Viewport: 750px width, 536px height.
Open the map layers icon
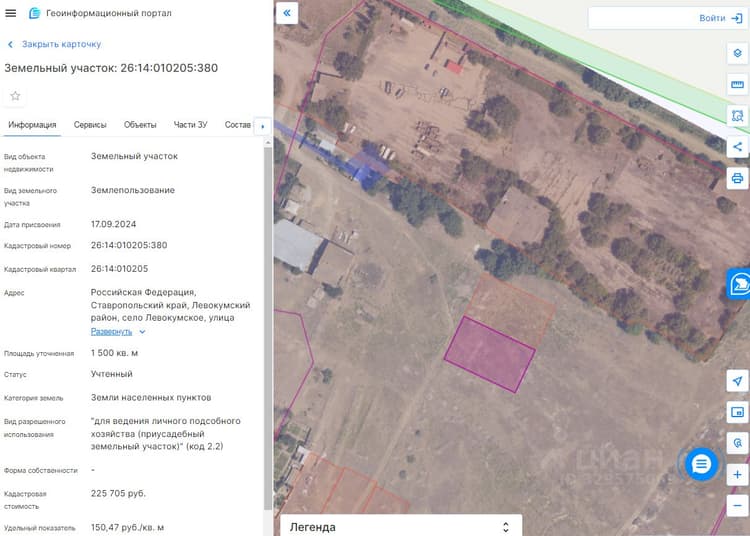(737, 53)
